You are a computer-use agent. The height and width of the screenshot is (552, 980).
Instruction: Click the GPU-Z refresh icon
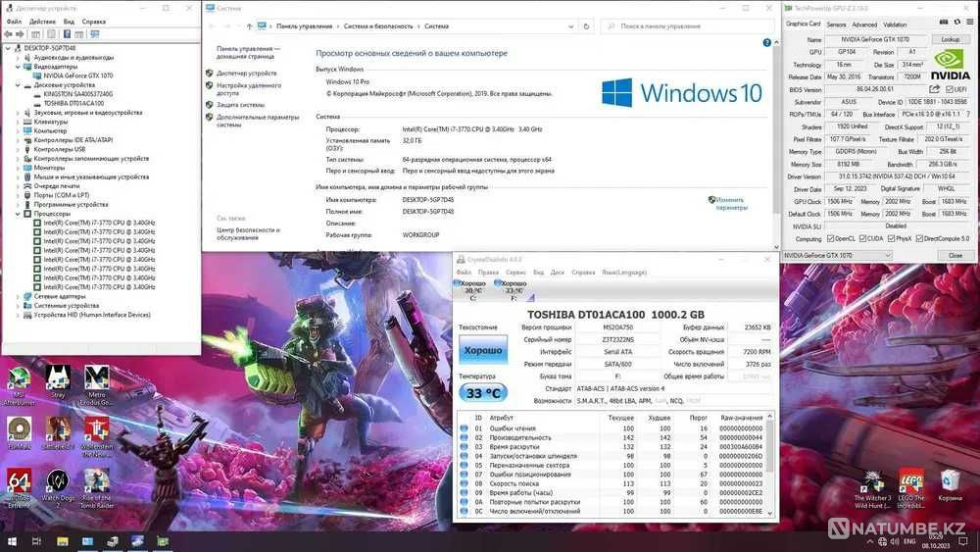coord(956,23)
